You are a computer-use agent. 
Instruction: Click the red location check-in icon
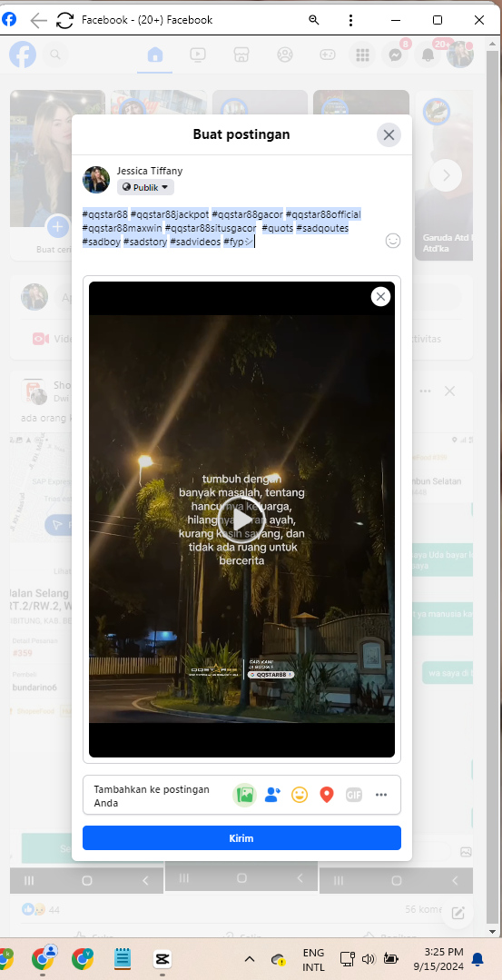point(327,795)
